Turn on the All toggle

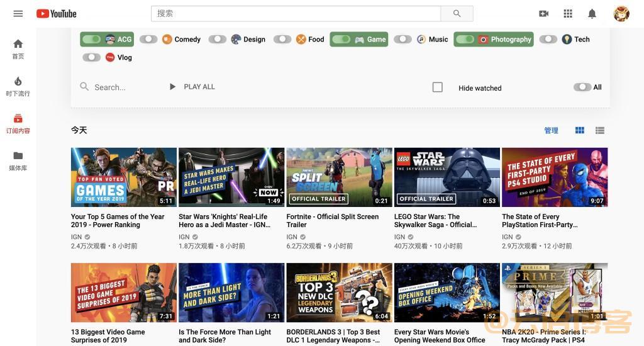[x=582, y=87]
